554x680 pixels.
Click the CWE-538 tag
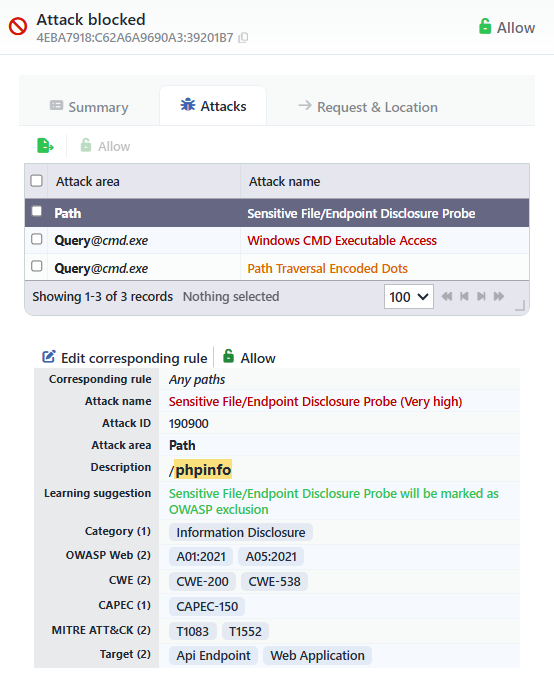274,582
